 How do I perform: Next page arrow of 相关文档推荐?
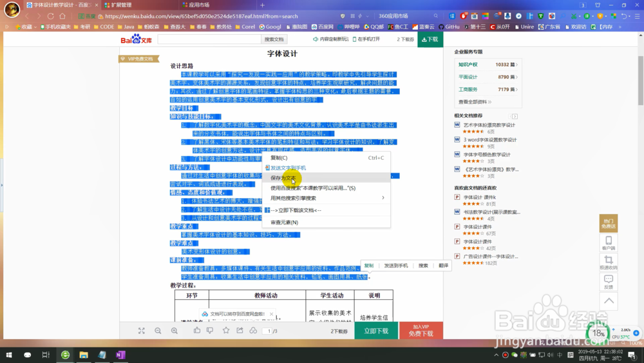(x=515, y=116)
